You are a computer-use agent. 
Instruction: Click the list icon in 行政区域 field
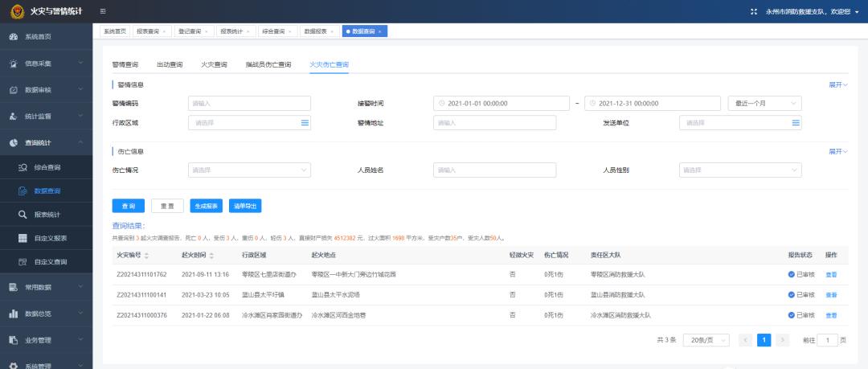pyautogui.click(x=305, y=123)
